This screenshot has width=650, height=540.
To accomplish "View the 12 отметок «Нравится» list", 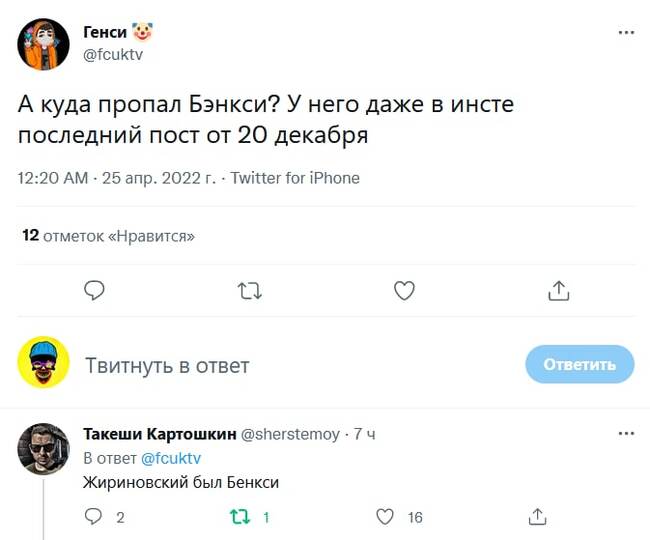I will pos(108,236).
